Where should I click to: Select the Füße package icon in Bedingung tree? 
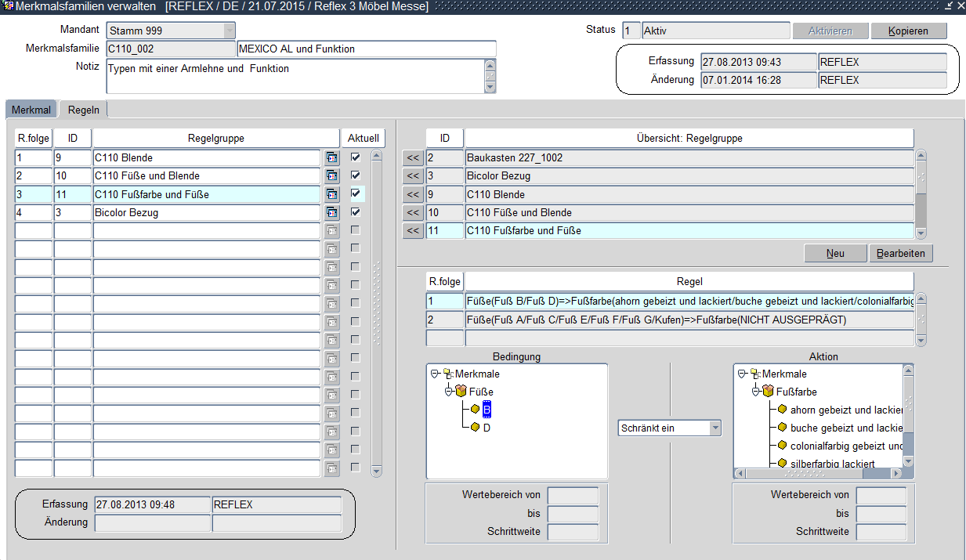pyautogui.click(x=461, y=392)
